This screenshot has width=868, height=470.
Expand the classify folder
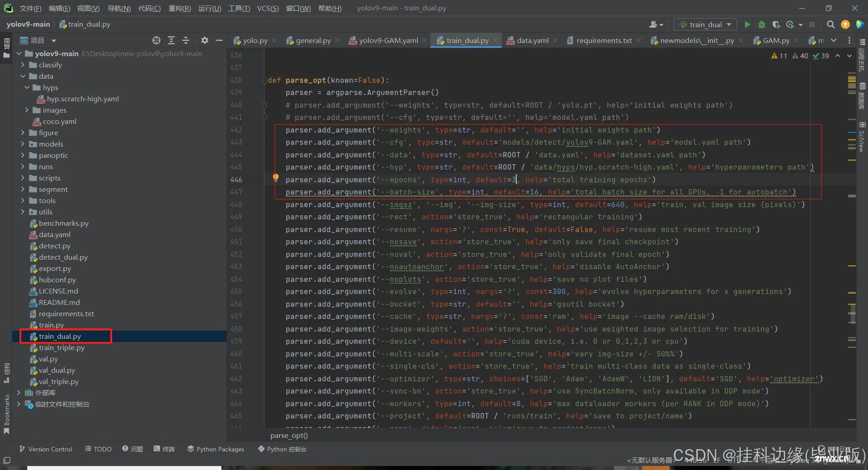point(23,65)
